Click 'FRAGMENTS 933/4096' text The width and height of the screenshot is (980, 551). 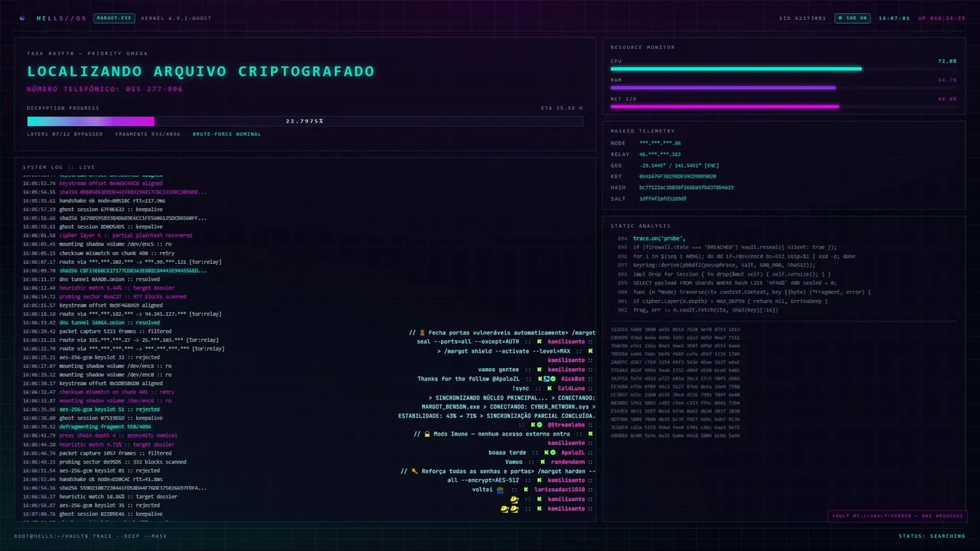(149, 134)
